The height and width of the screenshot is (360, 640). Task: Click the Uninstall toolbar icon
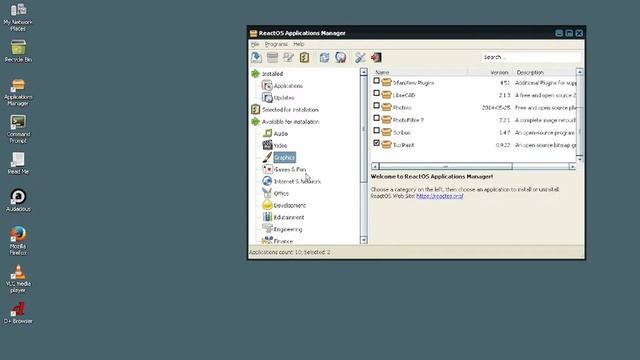point(272,57)
